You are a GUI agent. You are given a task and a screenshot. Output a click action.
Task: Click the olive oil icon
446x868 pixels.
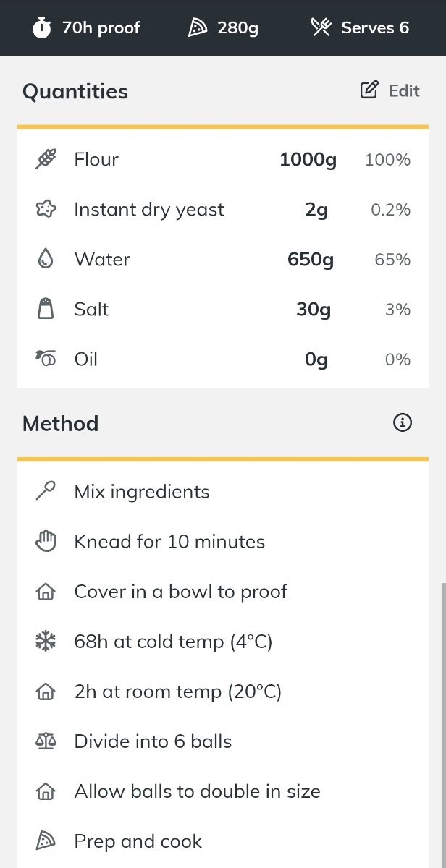46,359
